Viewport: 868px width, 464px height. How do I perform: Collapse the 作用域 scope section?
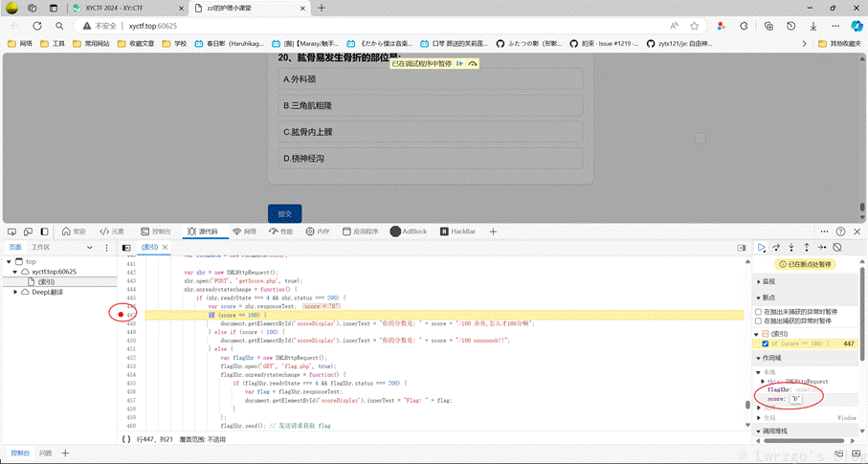coord(771,358)
